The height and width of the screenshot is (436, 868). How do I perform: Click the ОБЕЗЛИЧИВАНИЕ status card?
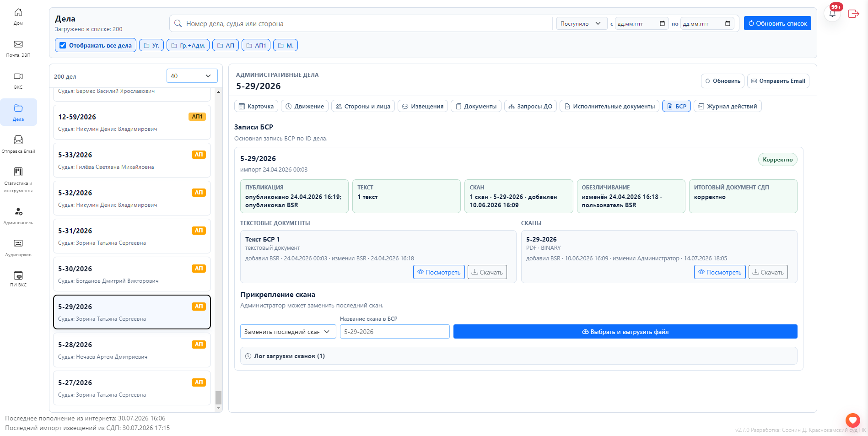pyautogui.click(x=631, y=196)
